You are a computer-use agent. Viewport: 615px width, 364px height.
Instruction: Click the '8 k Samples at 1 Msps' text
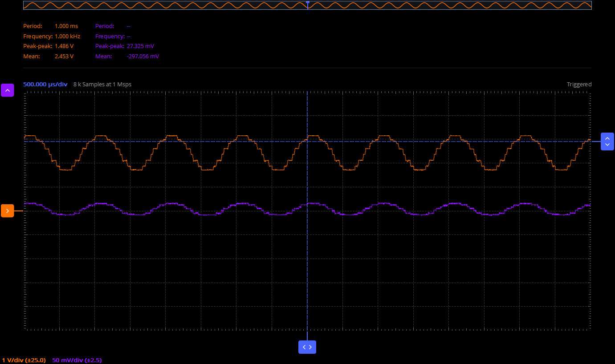pos(102,85)
